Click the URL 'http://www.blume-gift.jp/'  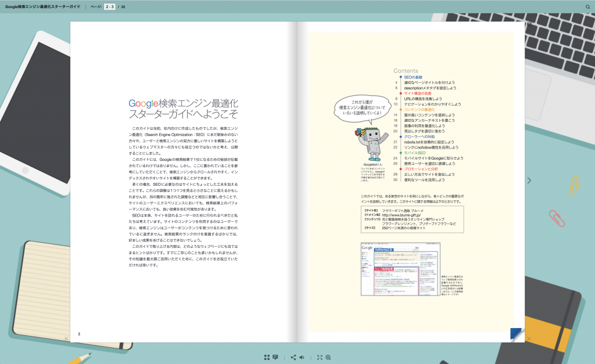[401, 215]
